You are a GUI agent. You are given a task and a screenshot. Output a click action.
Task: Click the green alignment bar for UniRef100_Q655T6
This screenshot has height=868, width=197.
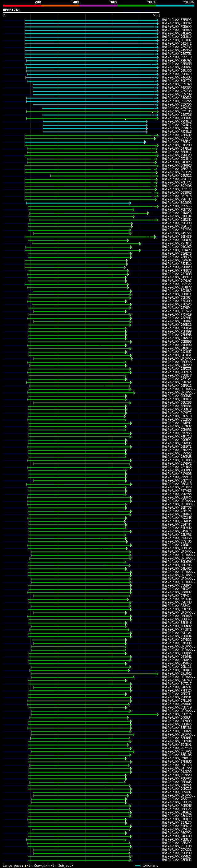[90, 138]
